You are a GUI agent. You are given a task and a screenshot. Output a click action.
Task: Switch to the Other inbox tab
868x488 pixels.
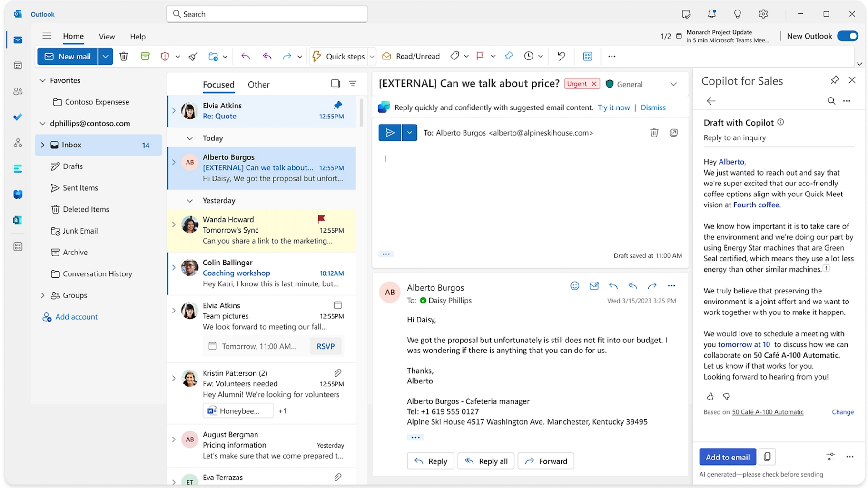(x=258, y=84)
